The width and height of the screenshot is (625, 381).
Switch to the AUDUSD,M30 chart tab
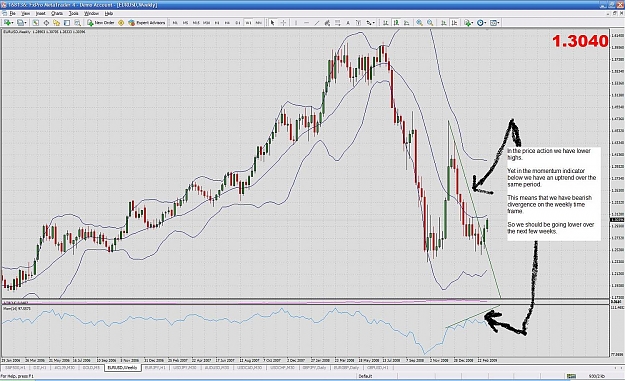coord(217,367)
